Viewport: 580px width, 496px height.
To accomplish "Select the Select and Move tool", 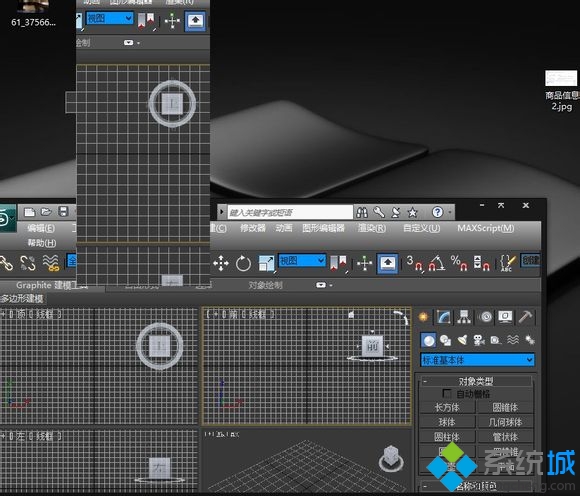I will coord(221,263).
